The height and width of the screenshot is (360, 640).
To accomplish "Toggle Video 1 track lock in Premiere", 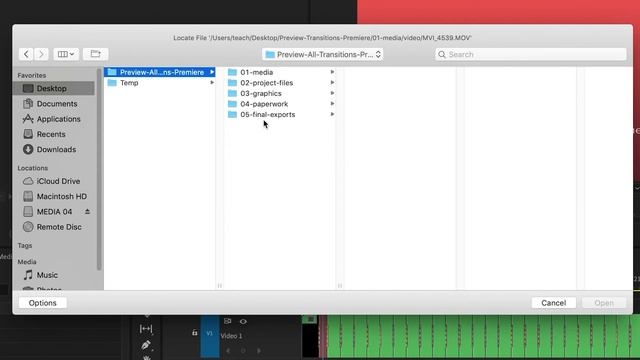I will click(x=195, y=333).
